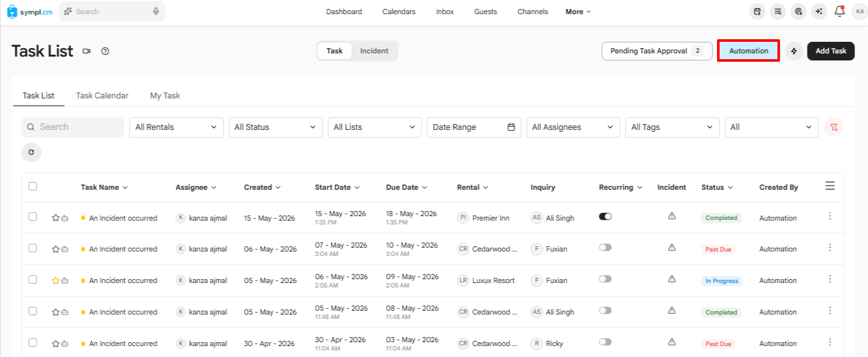This screenshot has height=357, width=868.
Task: Go to Calendars in top navigation
Action: pyautogui.click(x=398, y=12)
